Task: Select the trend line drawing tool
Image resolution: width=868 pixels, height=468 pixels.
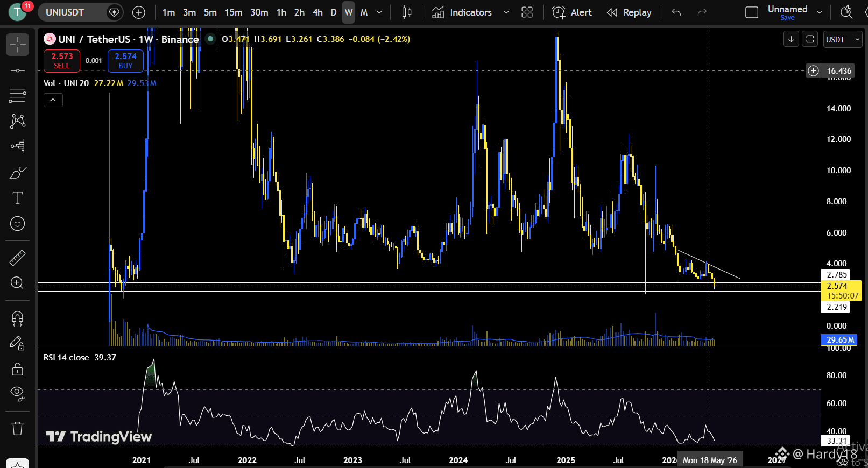Action: [x=17, y=70]
